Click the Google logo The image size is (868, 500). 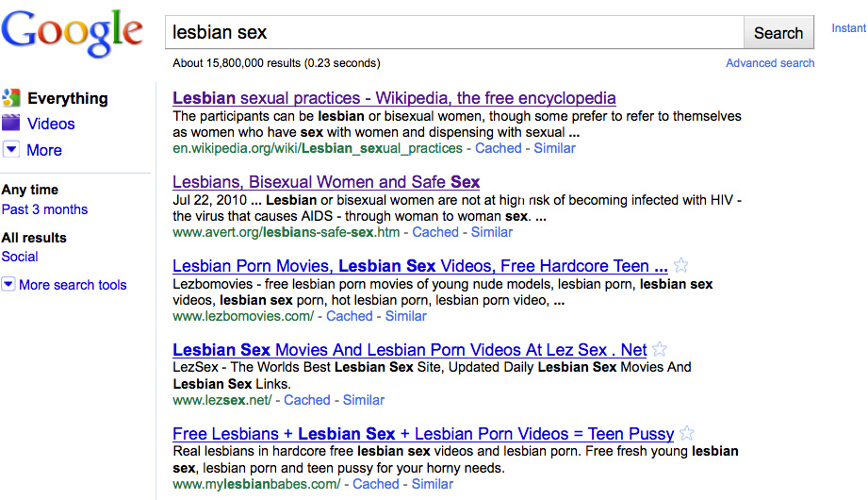tap(73, 33)
